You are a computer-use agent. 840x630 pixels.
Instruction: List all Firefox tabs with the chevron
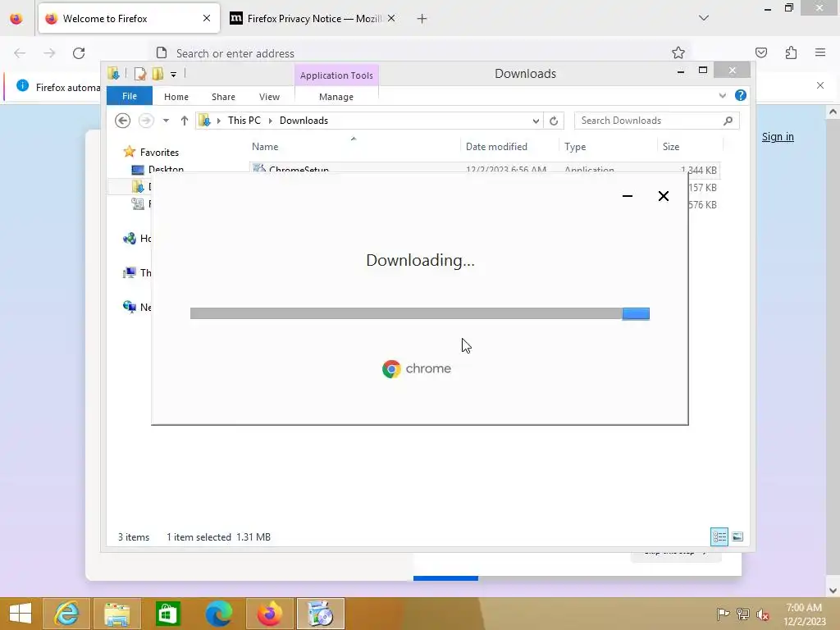(704, 18)
